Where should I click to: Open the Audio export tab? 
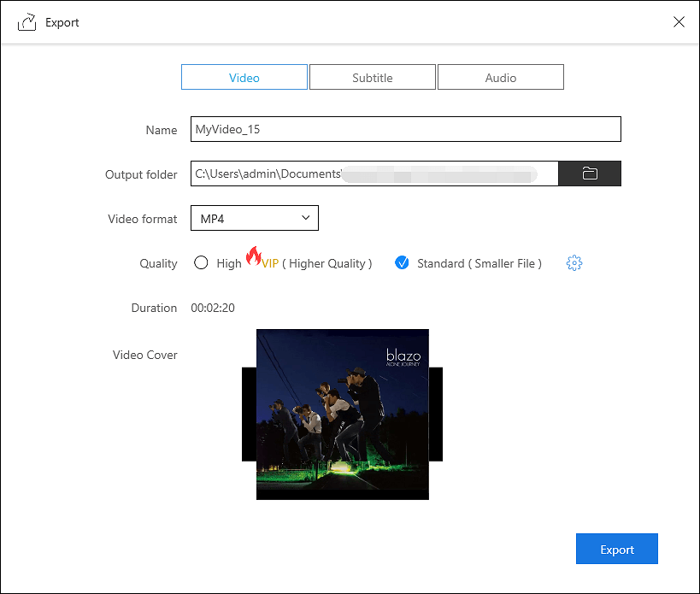click(501, 78)
